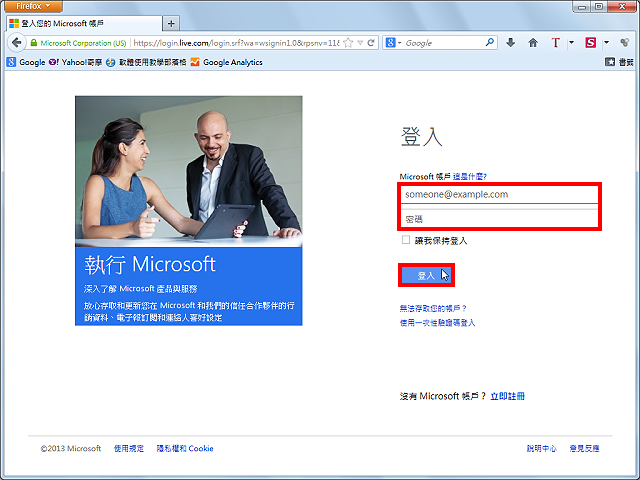Screen dimensions: 640x480
Task: Open the 隱私權和 Cookie link
Action: 185,449
